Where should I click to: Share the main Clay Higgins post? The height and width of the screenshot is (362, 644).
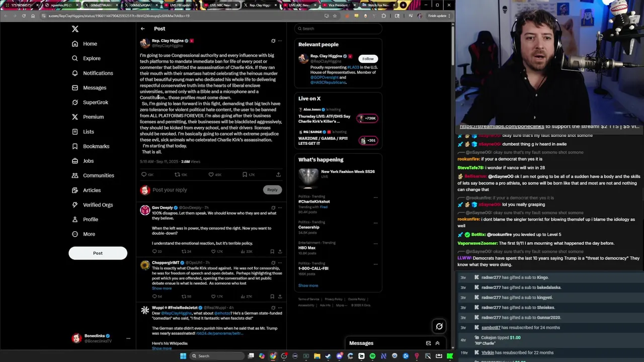click(x=278, y=174)
